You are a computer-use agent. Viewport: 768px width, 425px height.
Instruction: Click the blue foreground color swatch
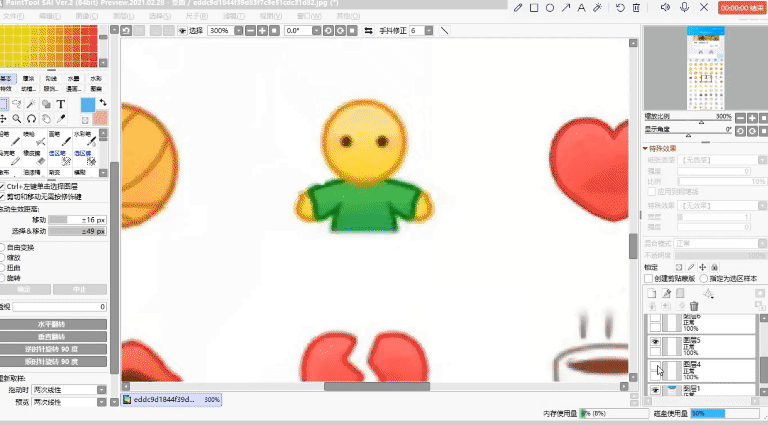(88, 105)
